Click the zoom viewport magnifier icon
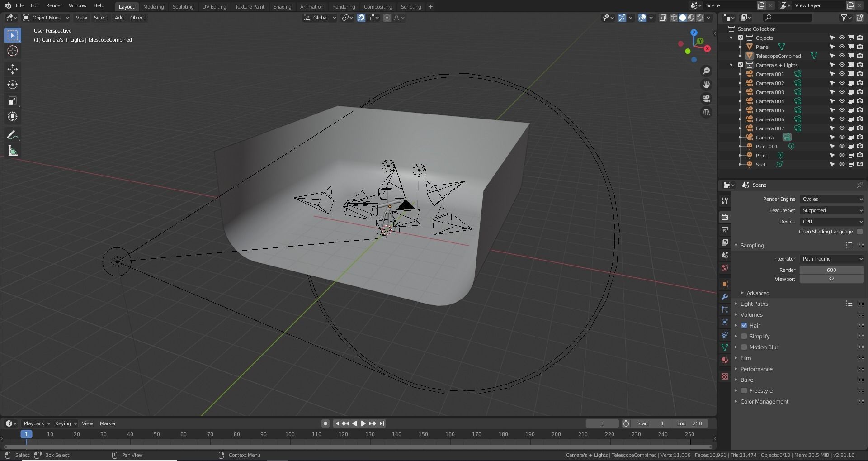The image size is (868, 461). click(706, 71)
